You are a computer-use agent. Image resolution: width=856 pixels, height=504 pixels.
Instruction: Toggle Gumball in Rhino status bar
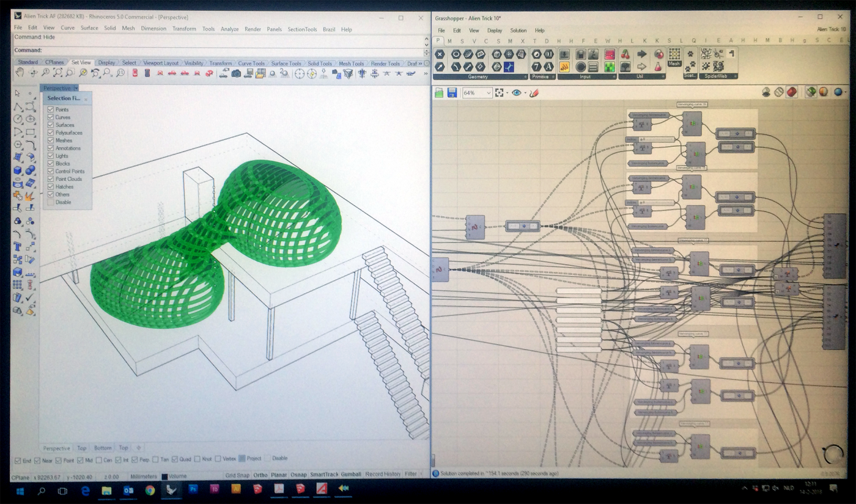pos(351,474)
